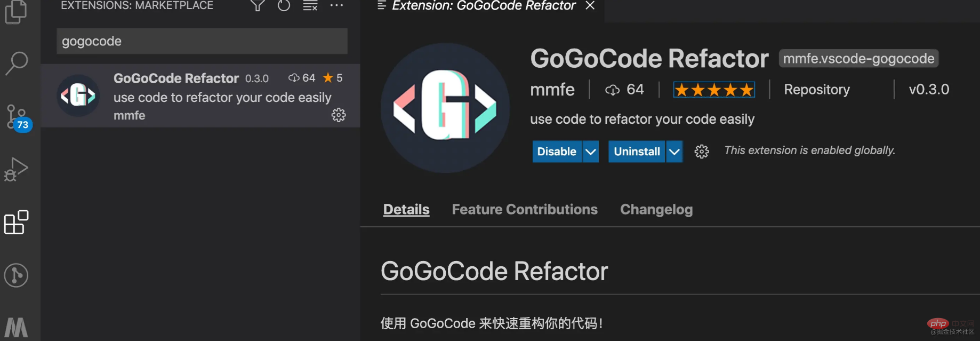980x341 pixels.
Task: Click the GoGoCode logo in the list
Action: [x=78, y=96]
